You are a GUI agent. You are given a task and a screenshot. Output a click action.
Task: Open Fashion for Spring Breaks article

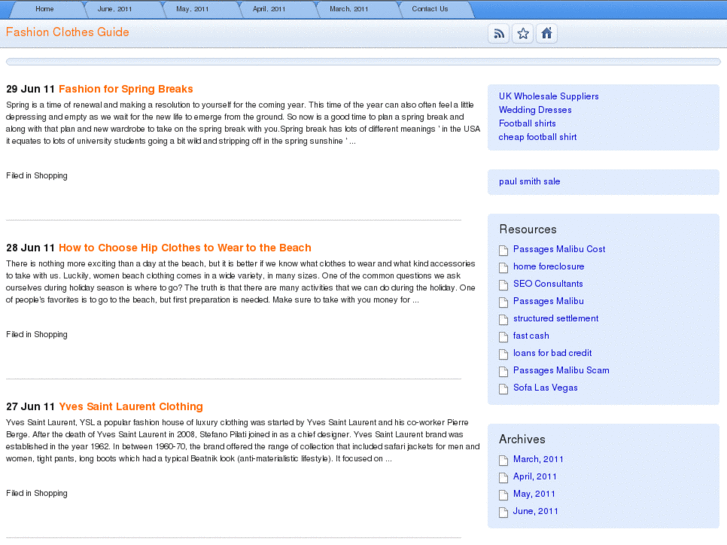point(126,89)
